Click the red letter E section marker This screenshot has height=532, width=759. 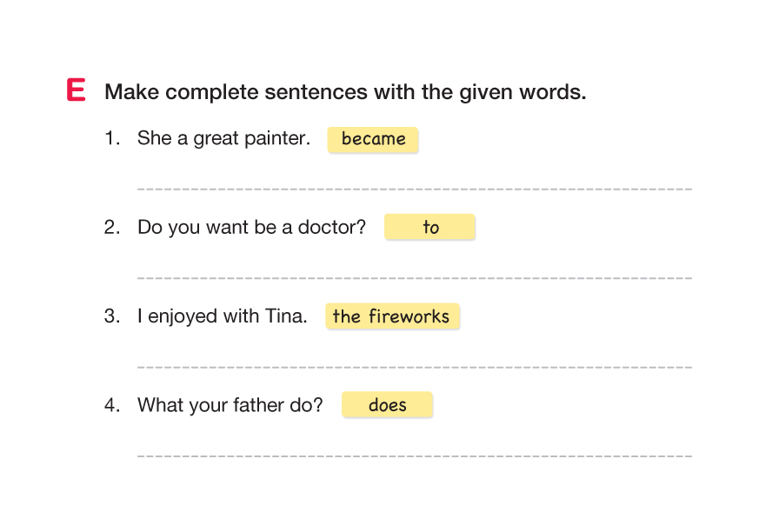pos(77,90)
